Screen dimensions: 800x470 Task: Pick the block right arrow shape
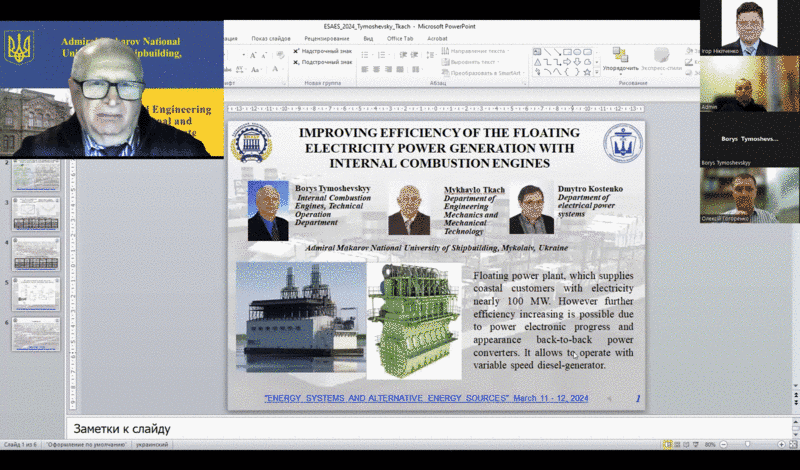click(x=567, y=62)
